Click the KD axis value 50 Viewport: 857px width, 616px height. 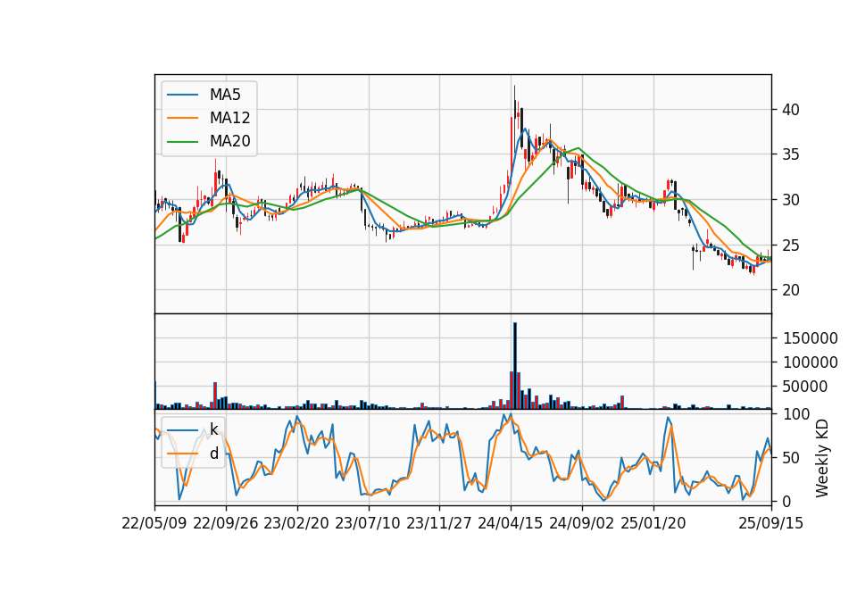coord(791,458)
